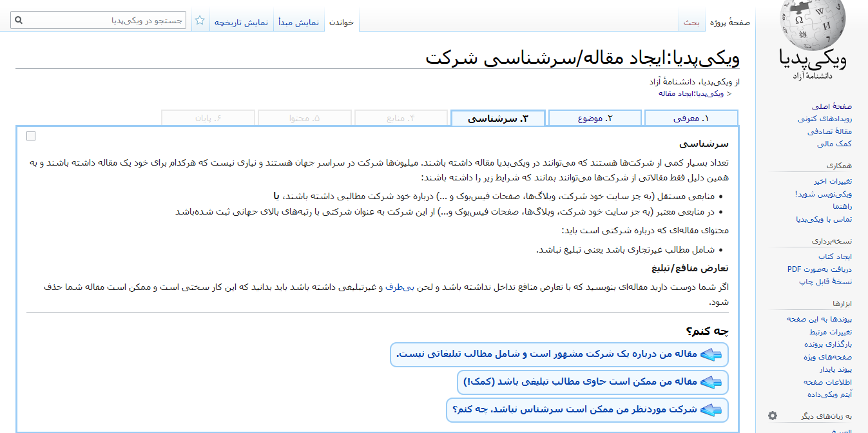868x433 pixels.
Task: Open the 'نمایش تاریخچه' tab
Action: coord(241,22)
